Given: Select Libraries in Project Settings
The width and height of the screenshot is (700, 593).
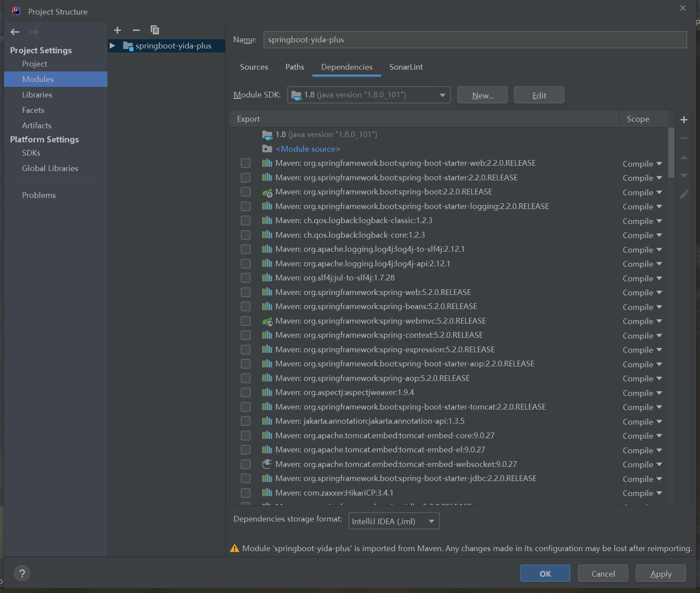Looking at the screenshot, I should click(56, 95).
